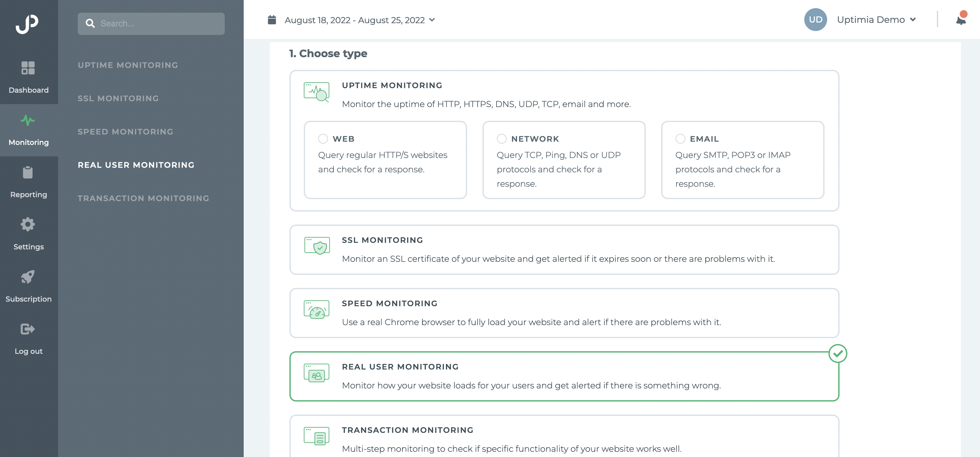Screen dimensions: 980x457
Task: Open Speed Monitoring in the sidebar submenu
Action: pyautogui.click(x=125, y=132)
